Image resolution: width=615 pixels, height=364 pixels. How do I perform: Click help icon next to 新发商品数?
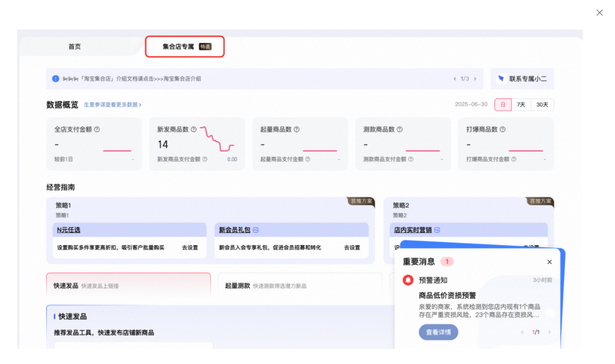pos(194,129)
